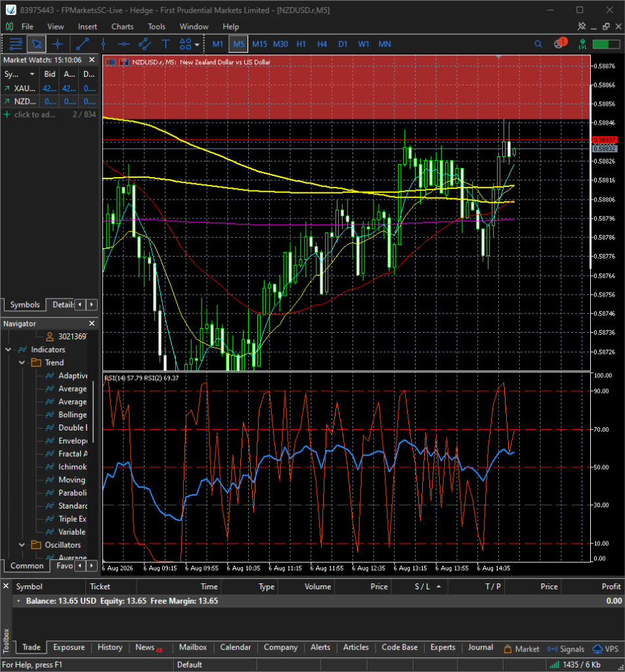Close the Navigator panel
Viewport: 625px width, 672px height.
pos(92,323)
